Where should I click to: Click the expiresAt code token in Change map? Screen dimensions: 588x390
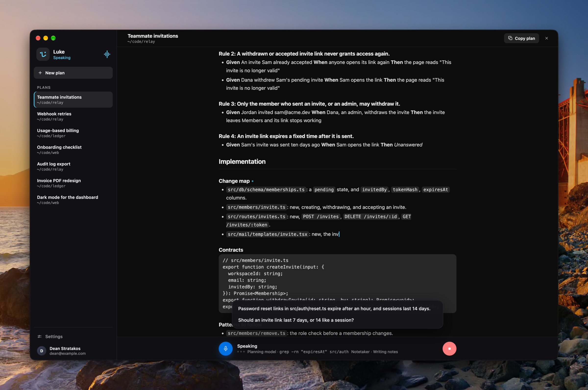coord(435,189)
